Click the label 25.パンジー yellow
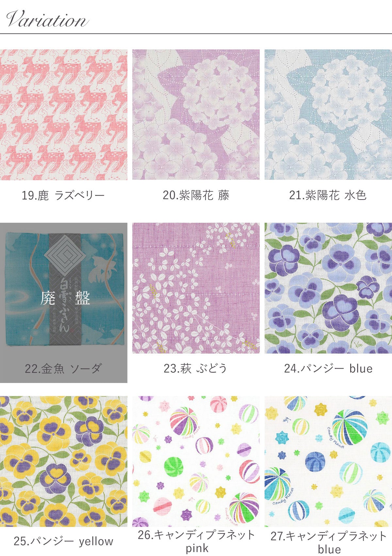This screenshot has width=392, height=556. point(63,541)
